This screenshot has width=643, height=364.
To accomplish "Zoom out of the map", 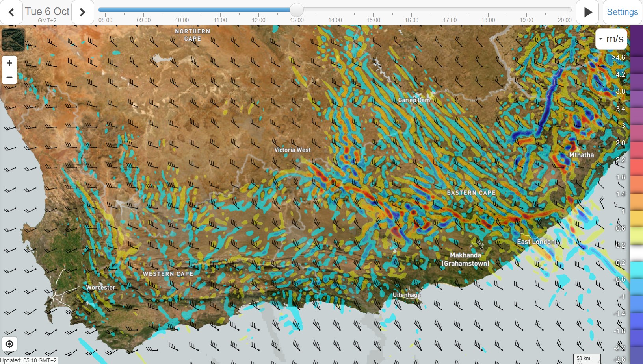I will [9, 77].
